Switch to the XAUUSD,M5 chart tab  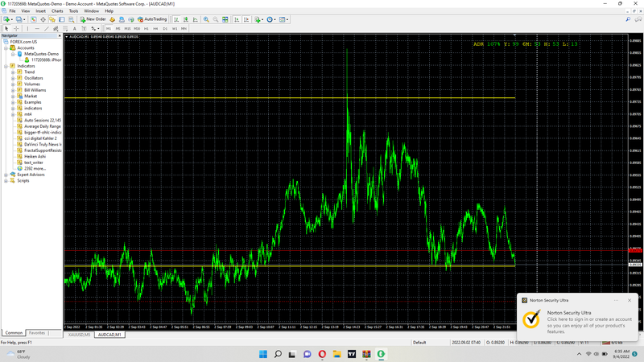pyautogui.click(x=79, y=335)
